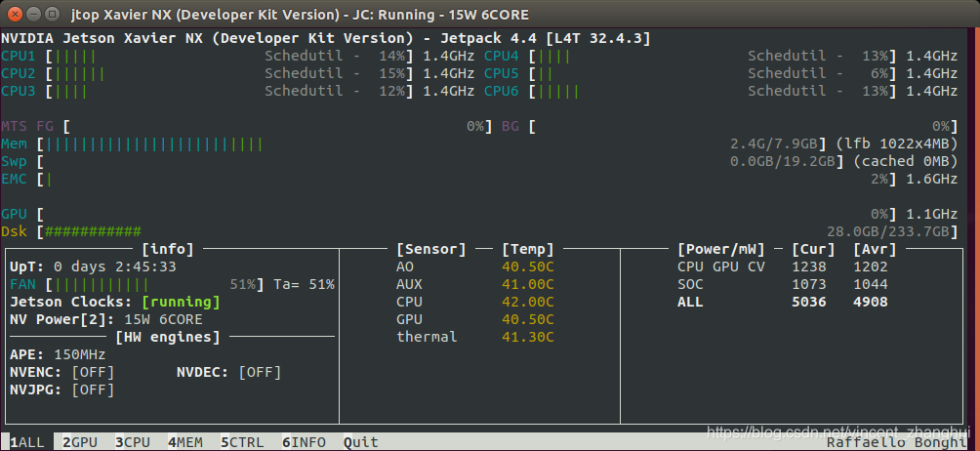
Task: Click the swap value 0.0GB/19.2GB
Action: pos(783,162)
